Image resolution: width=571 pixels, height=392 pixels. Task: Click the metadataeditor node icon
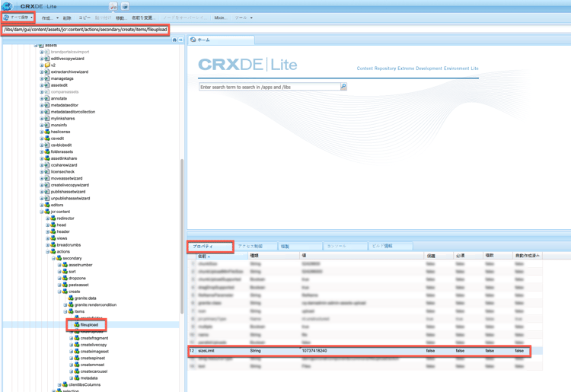tap(47, 105)
